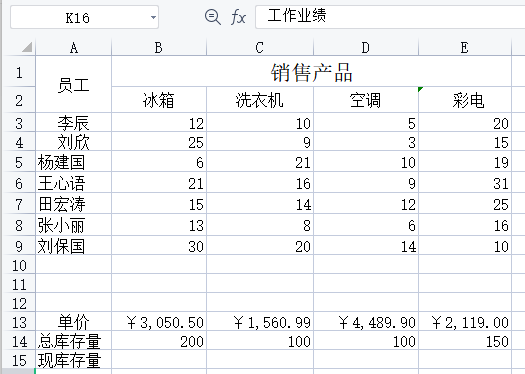
Task: Select the 现库存量 label cell
Action: [74, 359]
